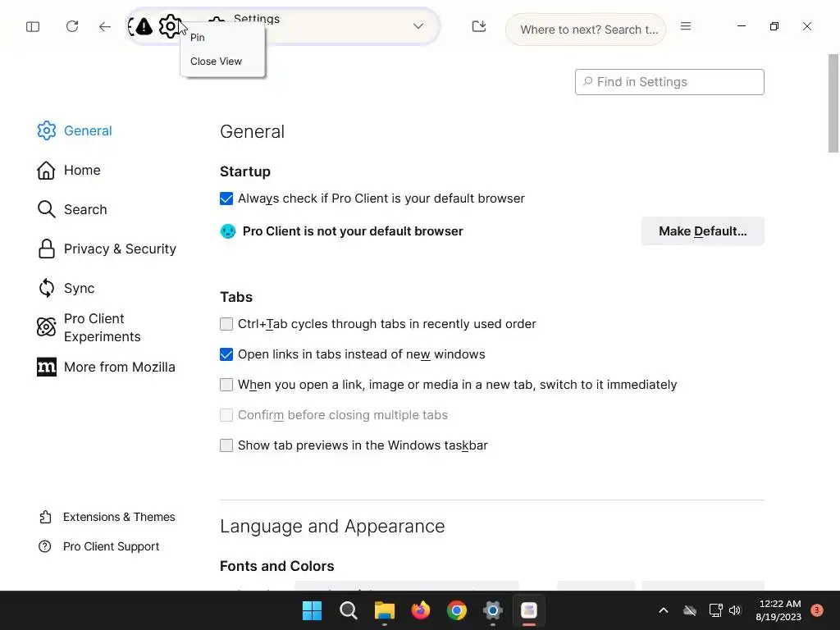Click the 'Where to next?' search field
Image resolution: width=840 pixels, height=630 pixels.
click(x=585, y=29)
